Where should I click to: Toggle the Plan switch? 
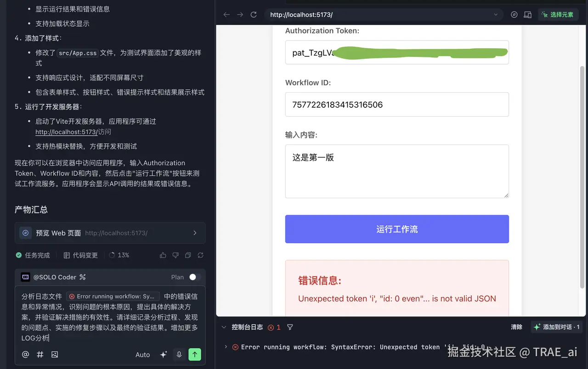point(195,277)
